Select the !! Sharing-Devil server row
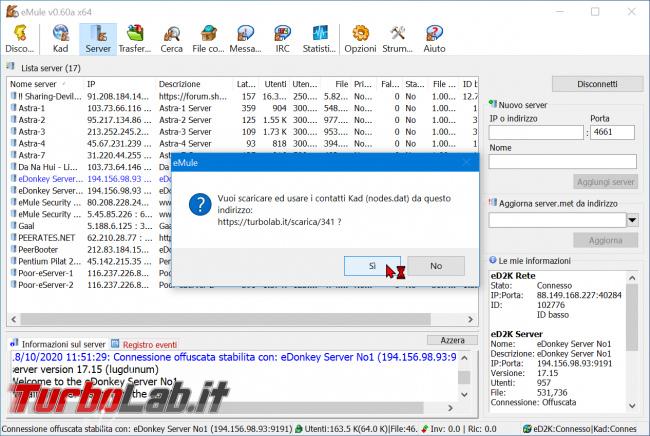Image resolution: width=650 pixels, height=436 pixels. pyautogui.click(x=242, y=97)
